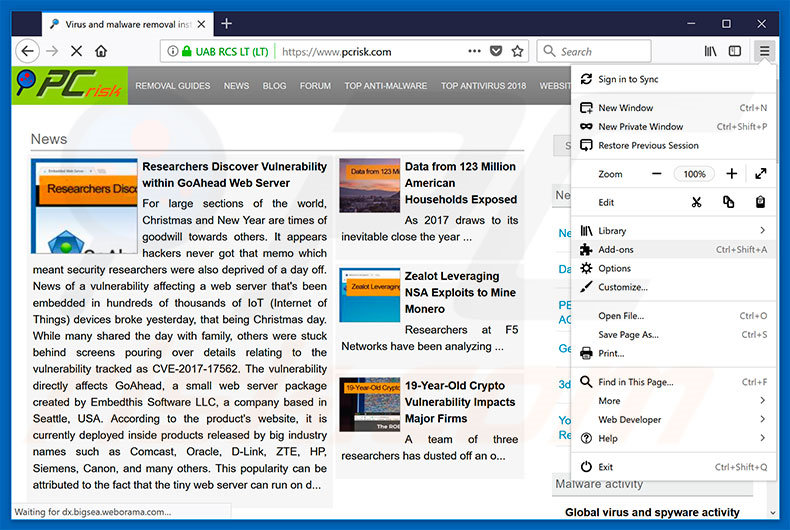Expand the More submenu

click(673, 401)
